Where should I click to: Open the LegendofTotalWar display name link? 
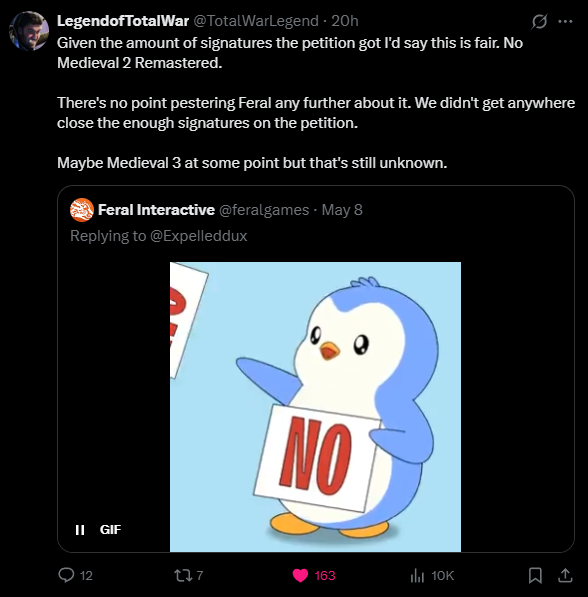point(123,21)
